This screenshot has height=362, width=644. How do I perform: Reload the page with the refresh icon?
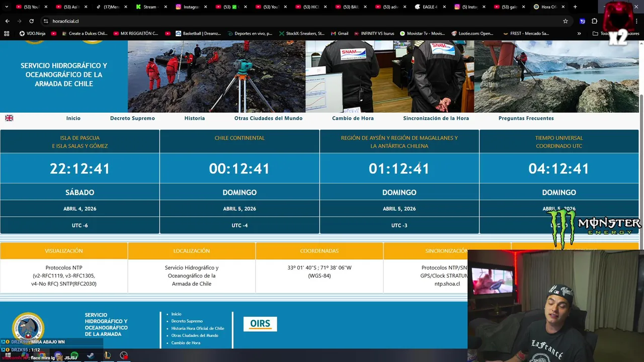point(31,21)
